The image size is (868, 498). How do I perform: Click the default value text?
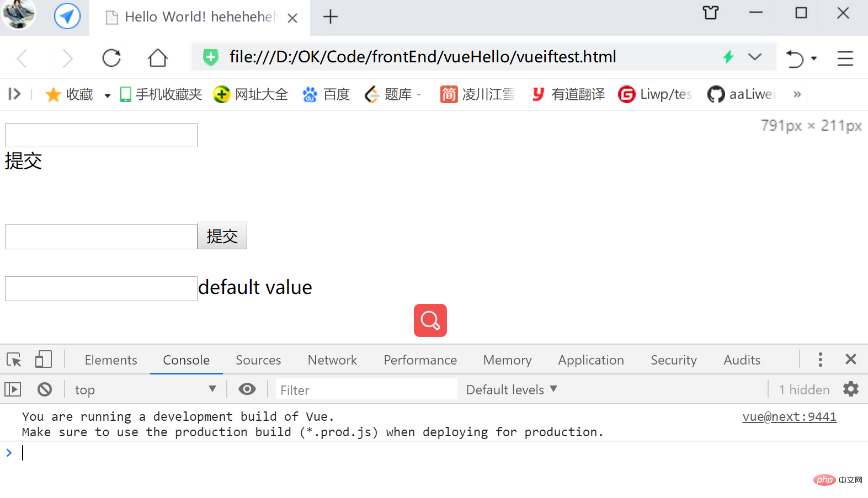(x=255, y=287)
